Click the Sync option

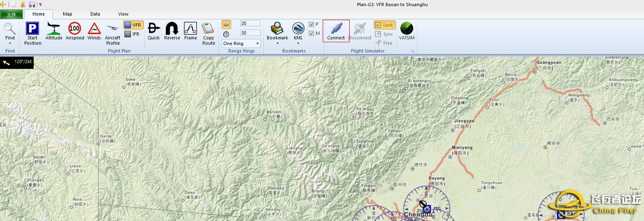(384, 34)
